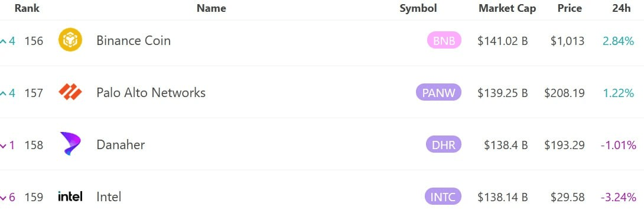Open the DHR symbol badge
Screen dimensions: 644x216
[x=444, y=145]
